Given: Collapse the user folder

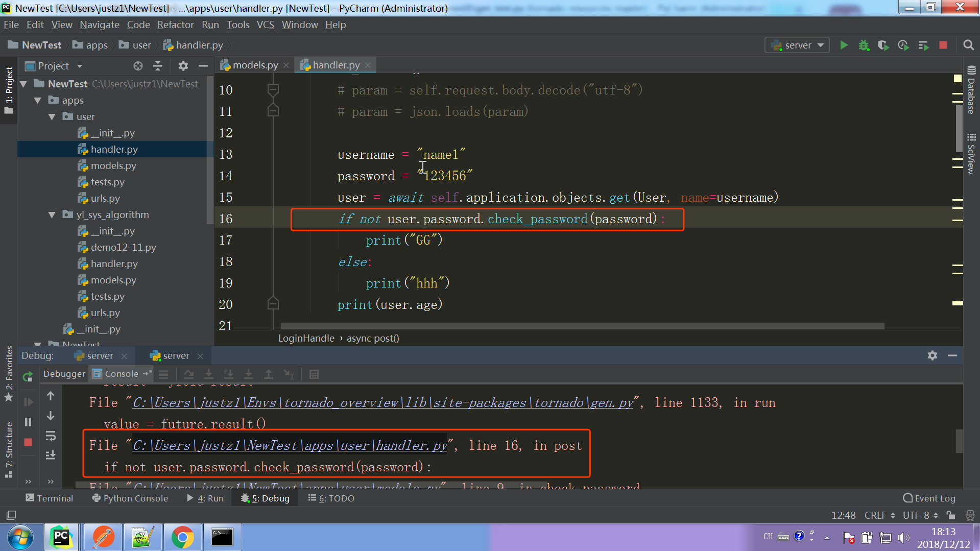Looking at the screenshot, I should 52,116.
